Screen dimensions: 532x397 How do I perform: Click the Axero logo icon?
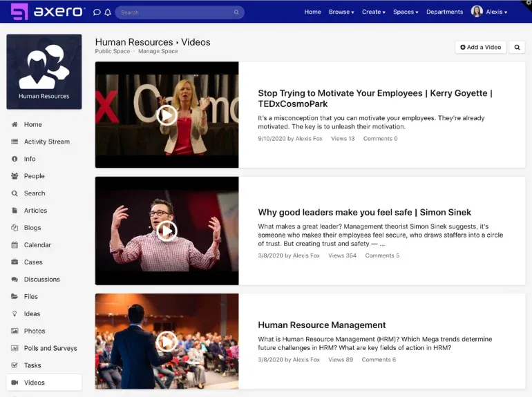[19, 12]
